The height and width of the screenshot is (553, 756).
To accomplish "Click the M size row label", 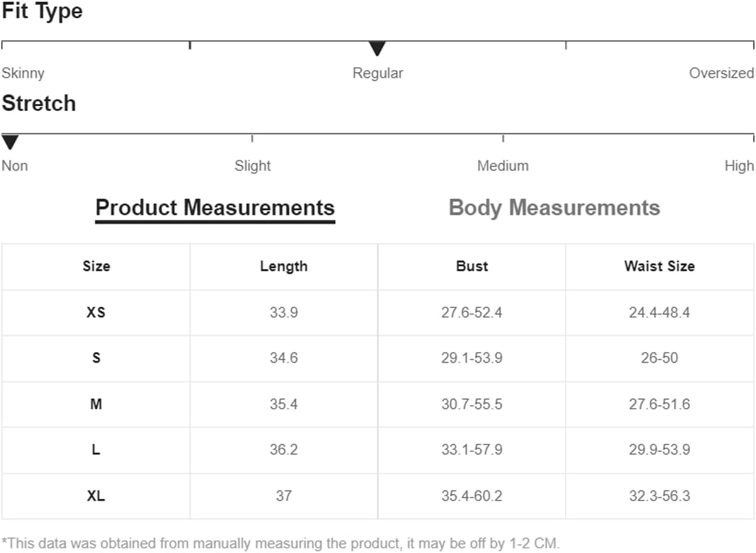I will pyautogui.click(x=96, y=405).
